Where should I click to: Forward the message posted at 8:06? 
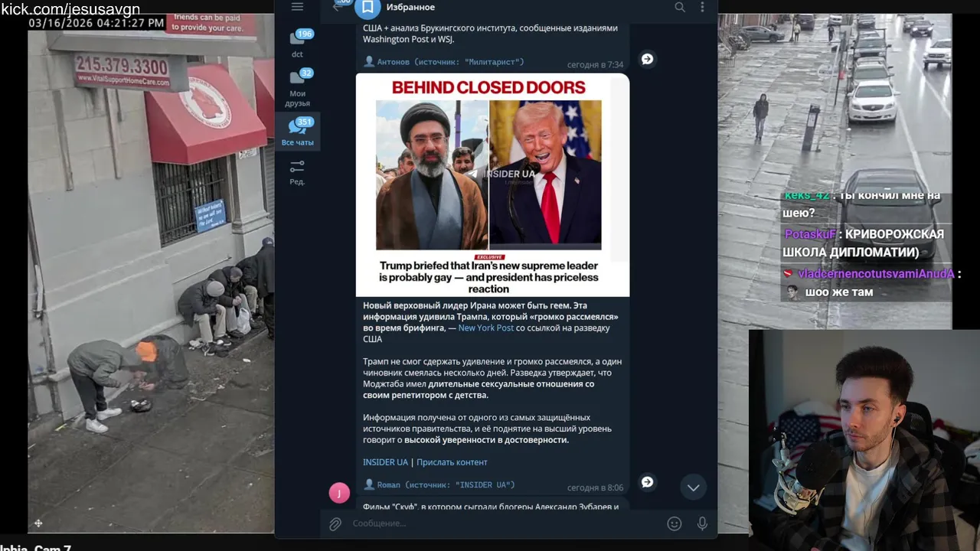[647, 482]
